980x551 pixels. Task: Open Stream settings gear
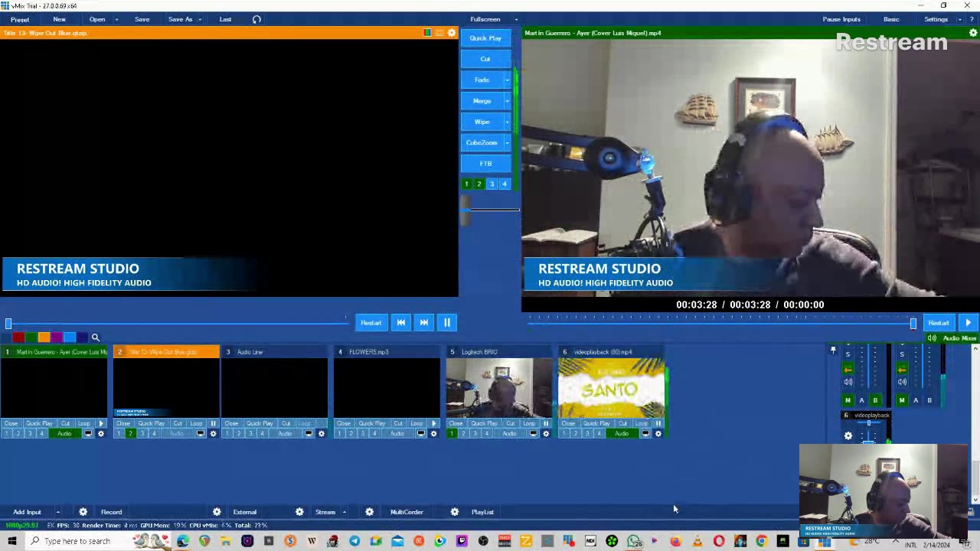[x=299, y=512]
